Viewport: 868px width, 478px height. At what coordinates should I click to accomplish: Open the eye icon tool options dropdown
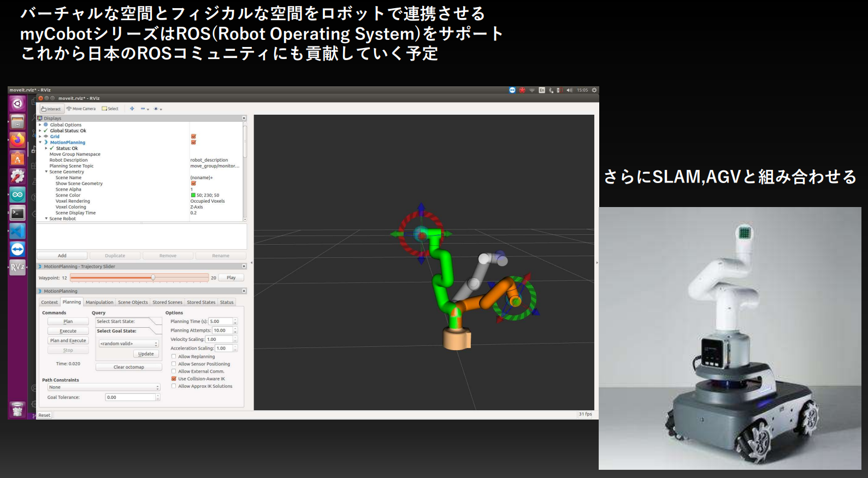click(x=157, y=109)
